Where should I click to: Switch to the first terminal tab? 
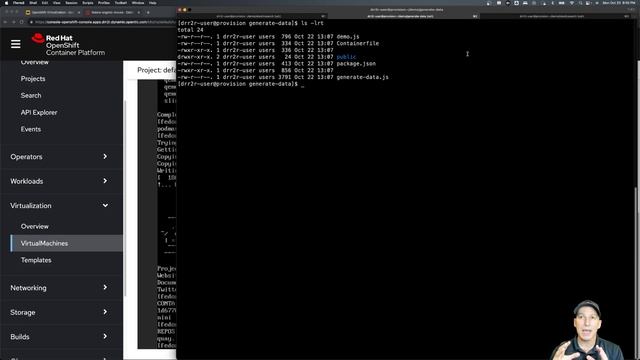(252, 16)
